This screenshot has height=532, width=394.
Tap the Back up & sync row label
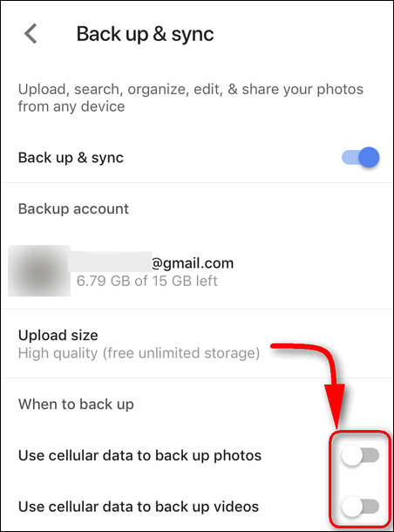click(x=71, y=158)
